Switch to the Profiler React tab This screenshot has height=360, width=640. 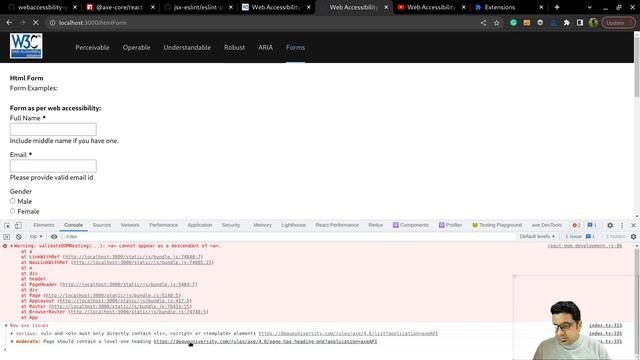450,225
